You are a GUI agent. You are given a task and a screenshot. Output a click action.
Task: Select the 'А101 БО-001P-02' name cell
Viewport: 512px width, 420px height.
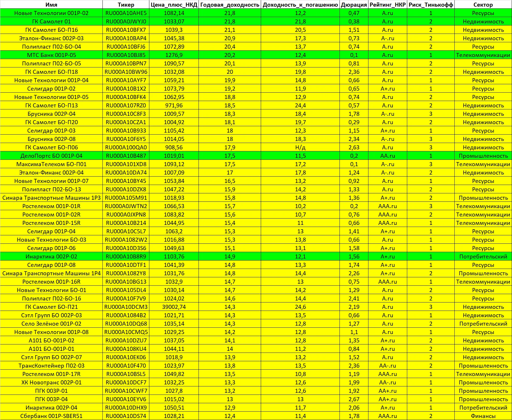pyautogui.click(x=52, y=340)
